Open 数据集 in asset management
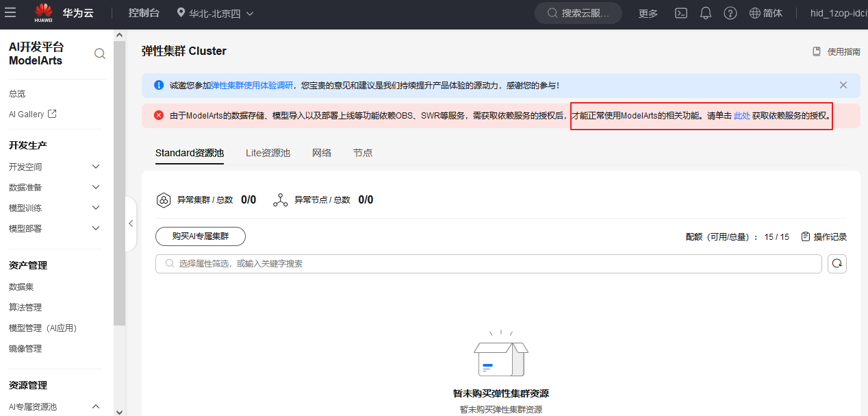This screenshot has width=868, height=416. coord(21,286)
